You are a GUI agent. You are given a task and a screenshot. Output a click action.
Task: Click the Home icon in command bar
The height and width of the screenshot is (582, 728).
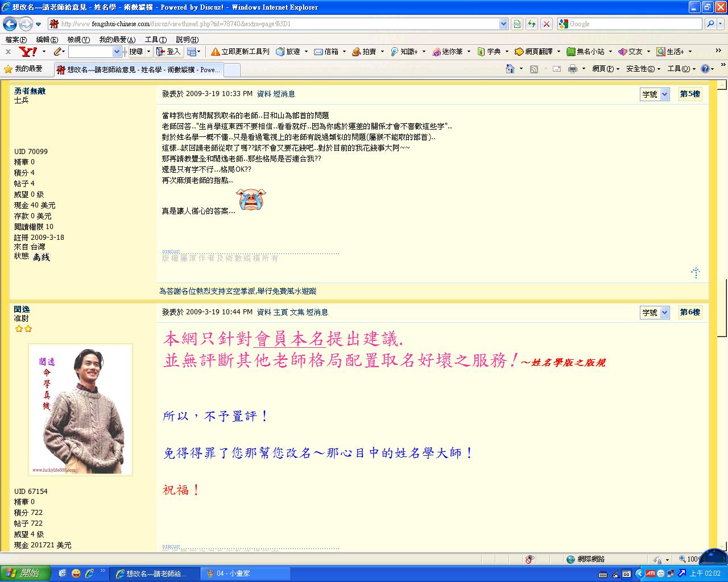pos(510,69)
